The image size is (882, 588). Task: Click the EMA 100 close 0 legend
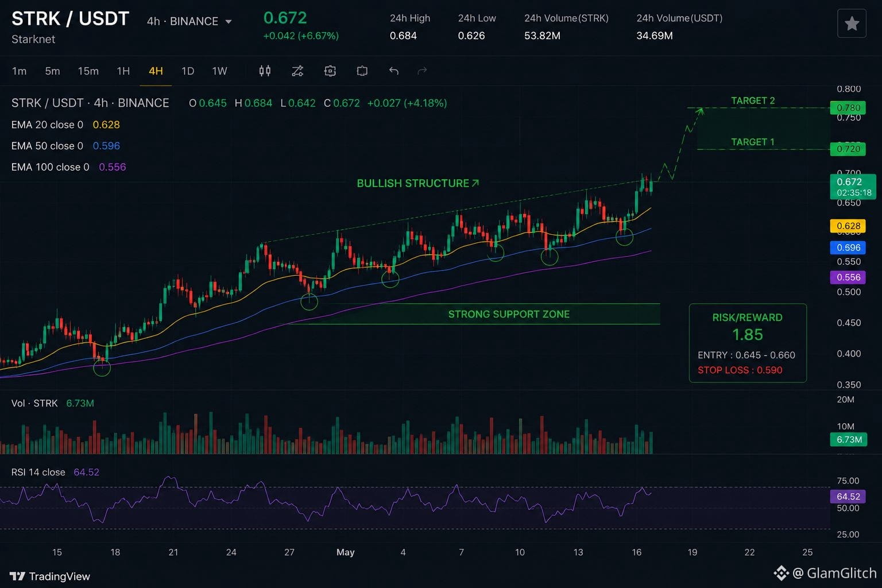[50, 167]
